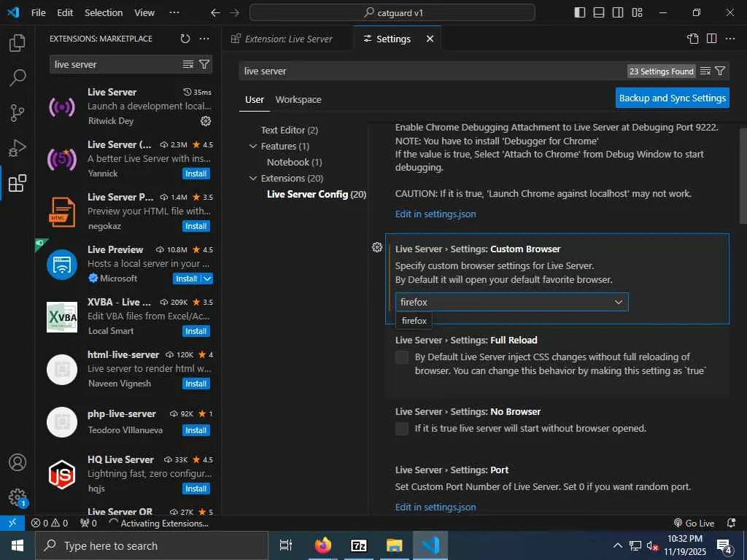Screen dimensions: 747x560
Task: Filter settings with funnel icon
Action: (x=720, y=71)
